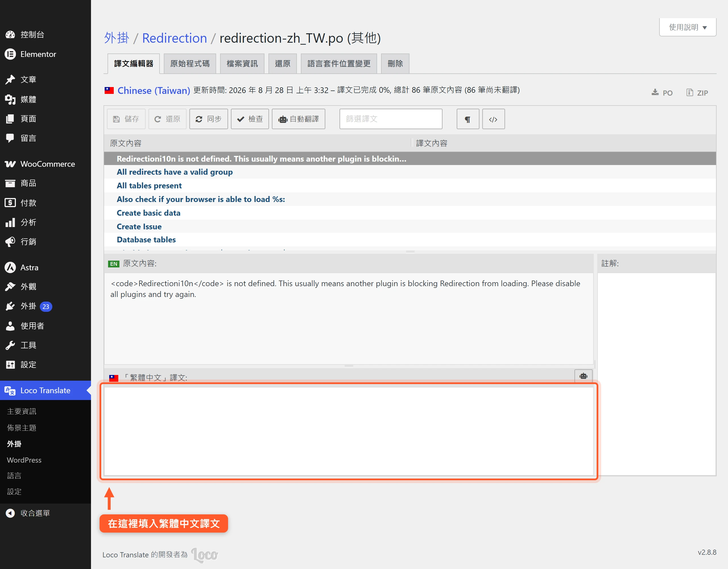This screenshot has width=728, height=569.
Task: Switch to the 檔案資訊 tab
Action: point(242,63)
